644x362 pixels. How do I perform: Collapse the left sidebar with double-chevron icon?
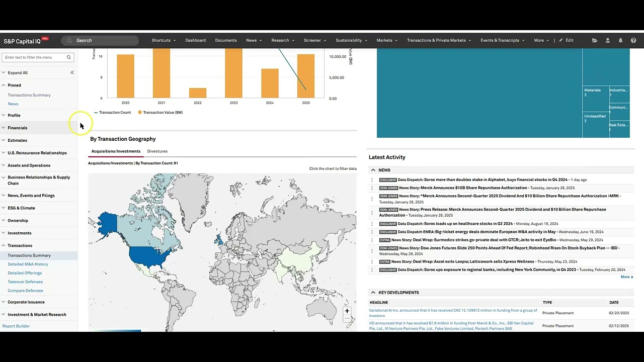click(72, 72)
